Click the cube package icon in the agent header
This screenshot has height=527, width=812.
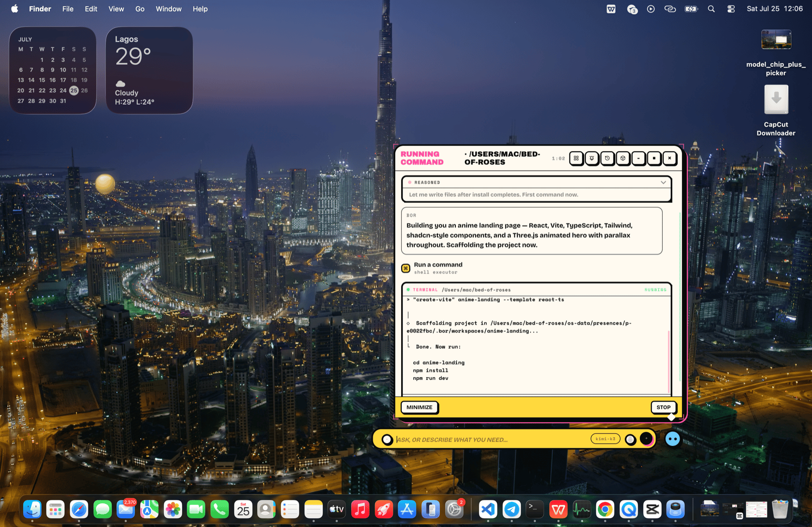pyautogui.click(x=623, y=158)
